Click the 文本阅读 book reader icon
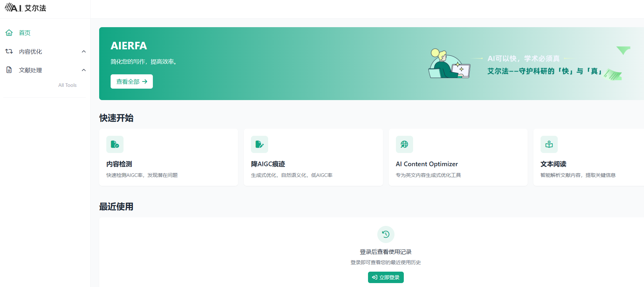644x287 pixels. [549, 144]
